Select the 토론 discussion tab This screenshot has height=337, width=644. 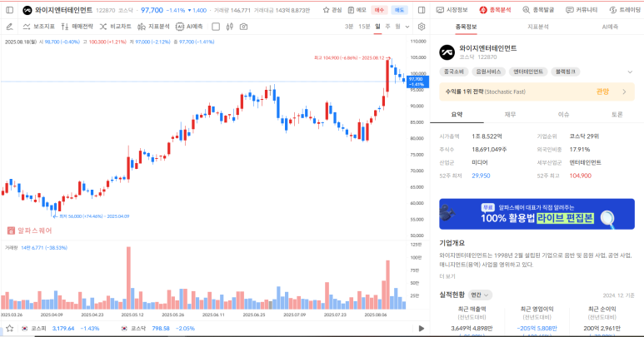pyautogui.click(x=617, y=114)
